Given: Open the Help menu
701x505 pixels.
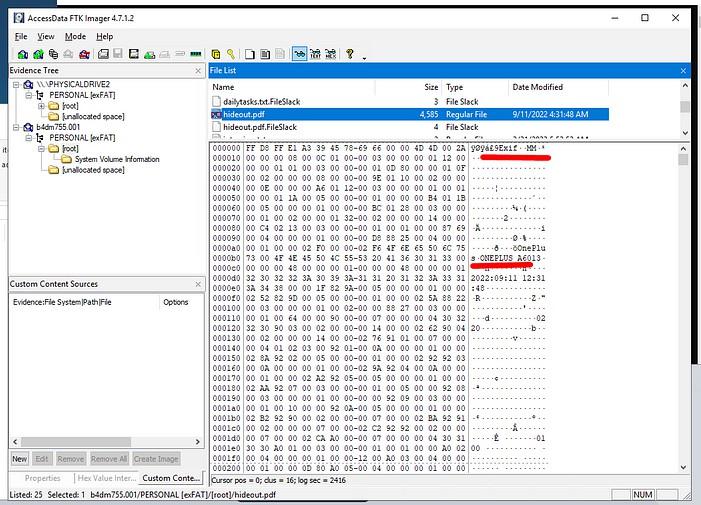Looking at the screenshot, I should 105,37.
